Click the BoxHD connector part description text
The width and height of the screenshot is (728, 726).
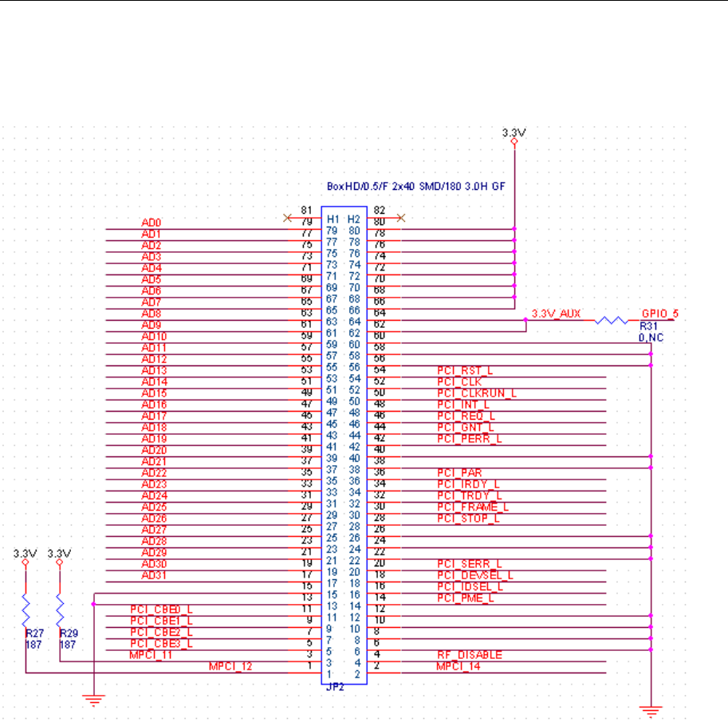[x=415, y=186]
